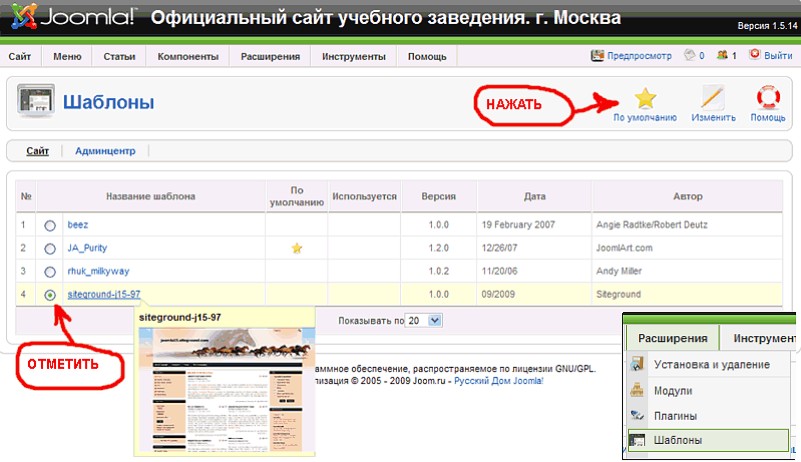Switch to the Админцентр templates tab
Image resolution: width=801 pixels, height=462 pixels.
click(x=105, y=151)
